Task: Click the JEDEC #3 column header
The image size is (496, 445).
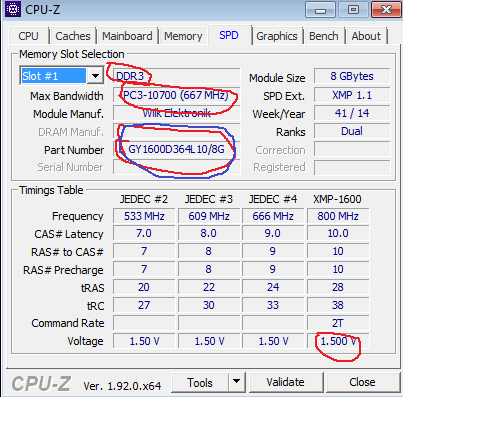Action: pos(209,199)
